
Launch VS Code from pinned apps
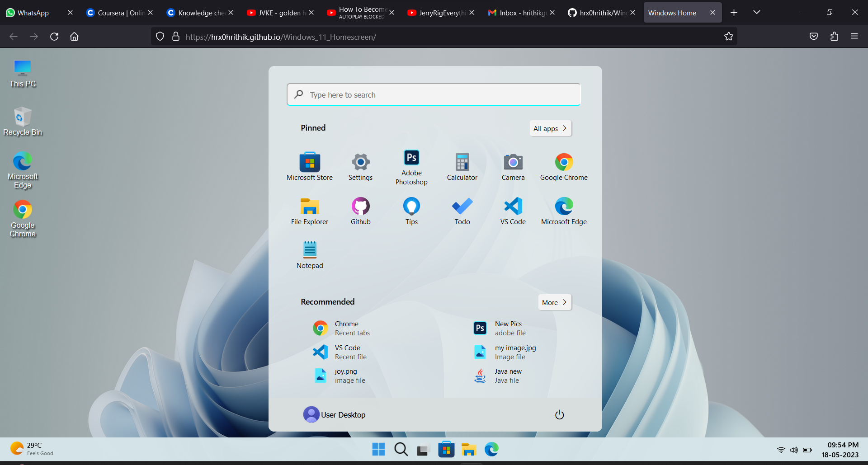tap(513, 211)
